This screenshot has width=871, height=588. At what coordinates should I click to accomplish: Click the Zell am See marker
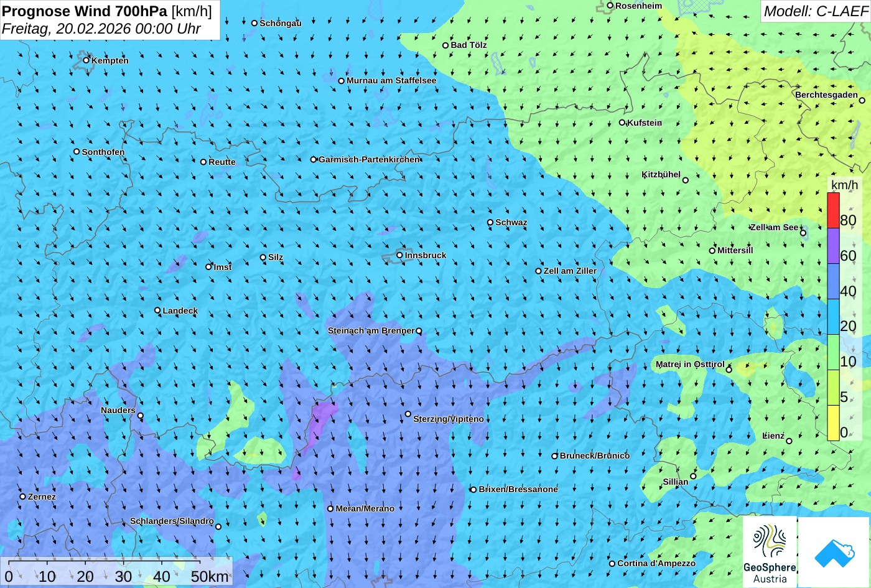(803, 233)
